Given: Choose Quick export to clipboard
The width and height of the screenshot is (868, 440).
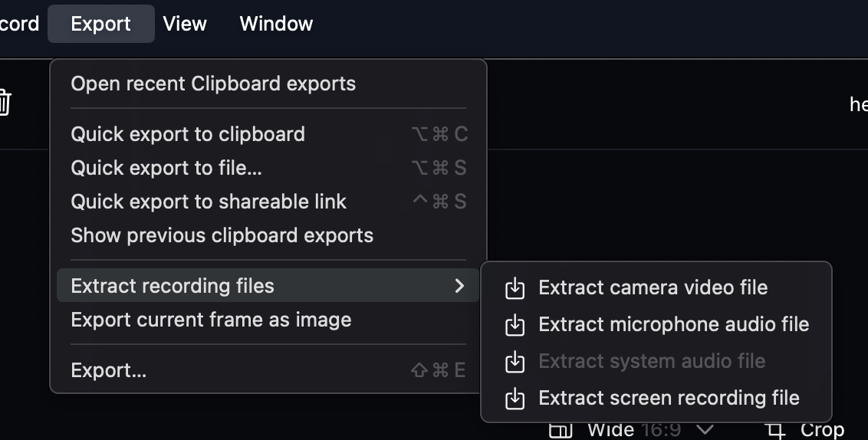Looking at the screenshot, I should [188, 134].
